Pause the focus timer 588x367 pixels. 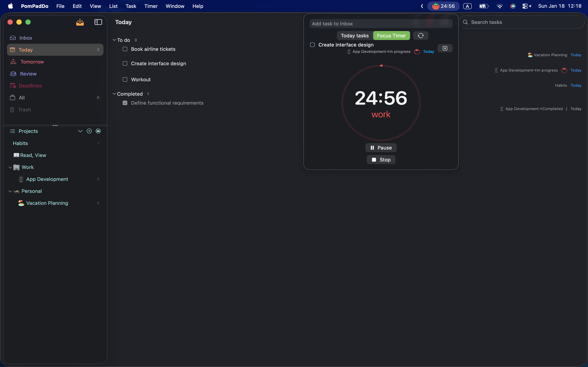(381, 148)
